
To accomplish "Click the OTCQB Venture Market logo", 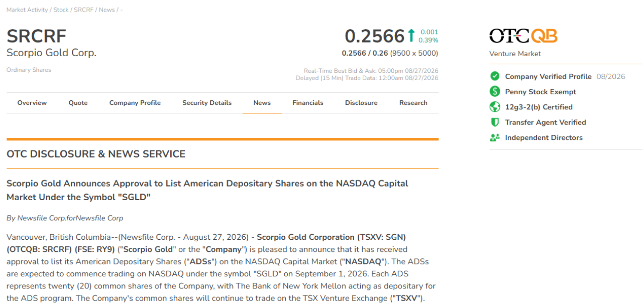I will [523, 36].
